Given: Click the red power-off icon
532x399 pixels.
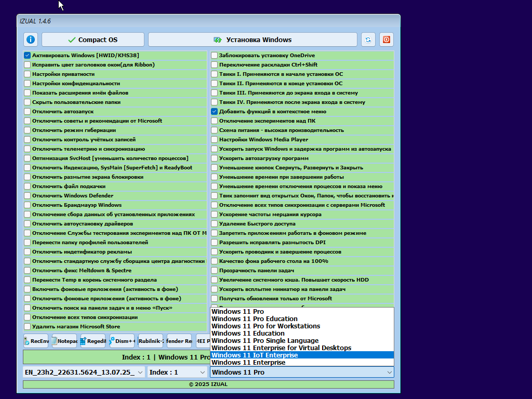Looking at the screenshot, I should coord(387,39).
